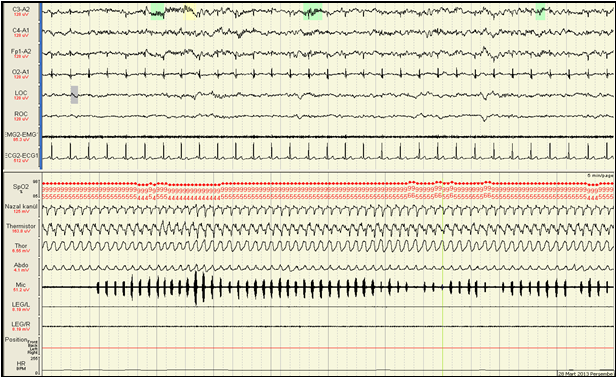Click the yellow highlighted event on C3-A2

point(190,11)
